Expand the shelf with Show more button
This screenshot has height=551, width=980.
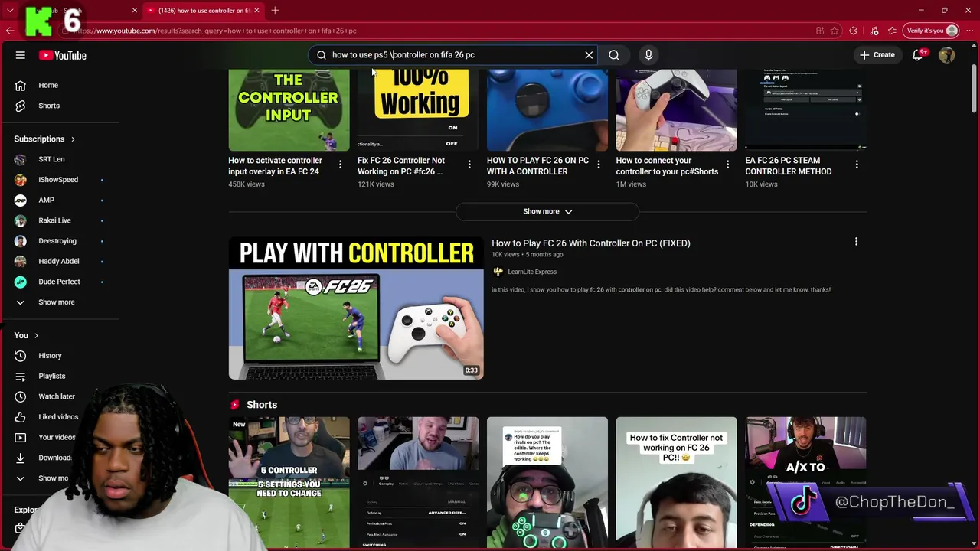click(547, 211)
